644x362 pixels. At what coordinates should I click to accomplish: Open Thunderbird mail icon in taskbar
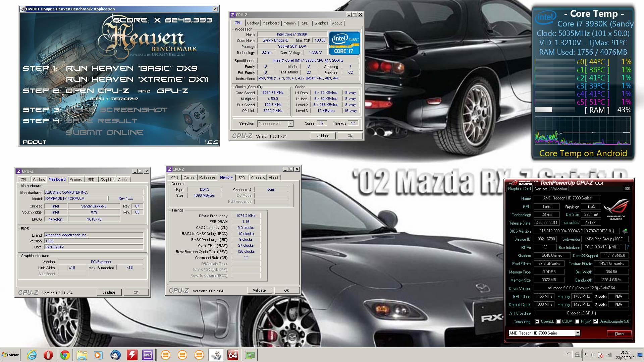point(115,355)
